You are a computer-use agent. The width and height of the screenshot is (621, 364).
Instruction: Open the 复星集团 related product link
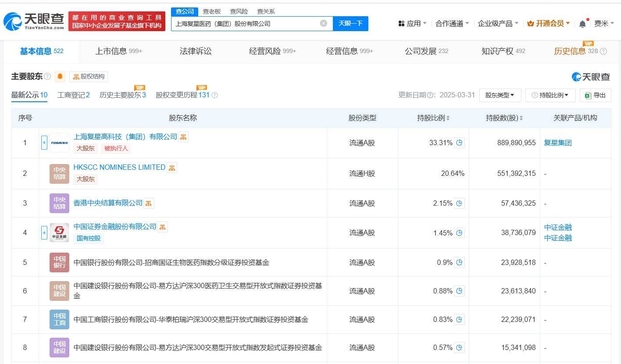(558, 143)
